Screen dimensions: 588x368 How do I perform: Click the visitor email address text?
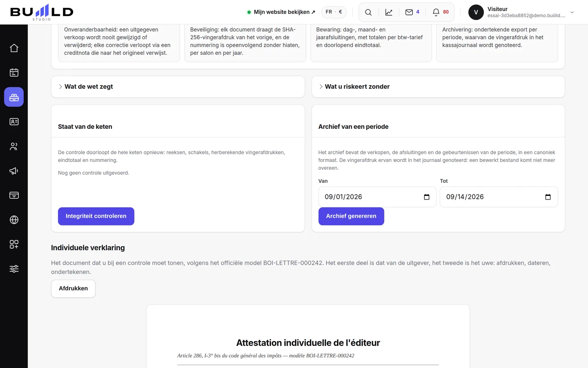tap(526, 16)
